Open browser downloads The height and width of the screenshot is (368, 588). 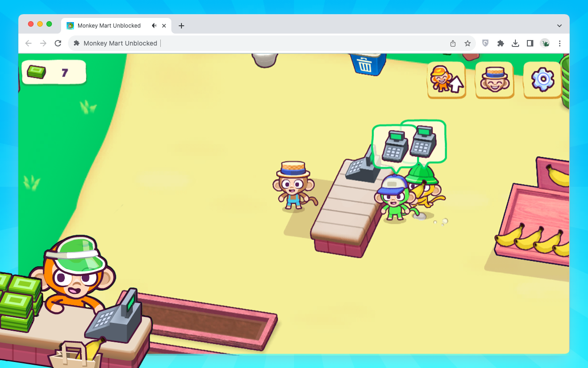[515, 43]
